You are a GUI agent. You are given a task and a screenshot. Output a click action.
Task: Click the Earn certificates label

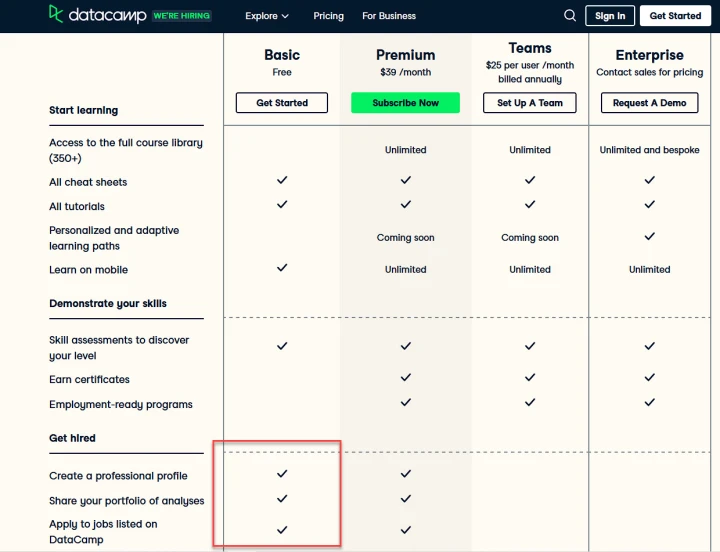point(90,379)
